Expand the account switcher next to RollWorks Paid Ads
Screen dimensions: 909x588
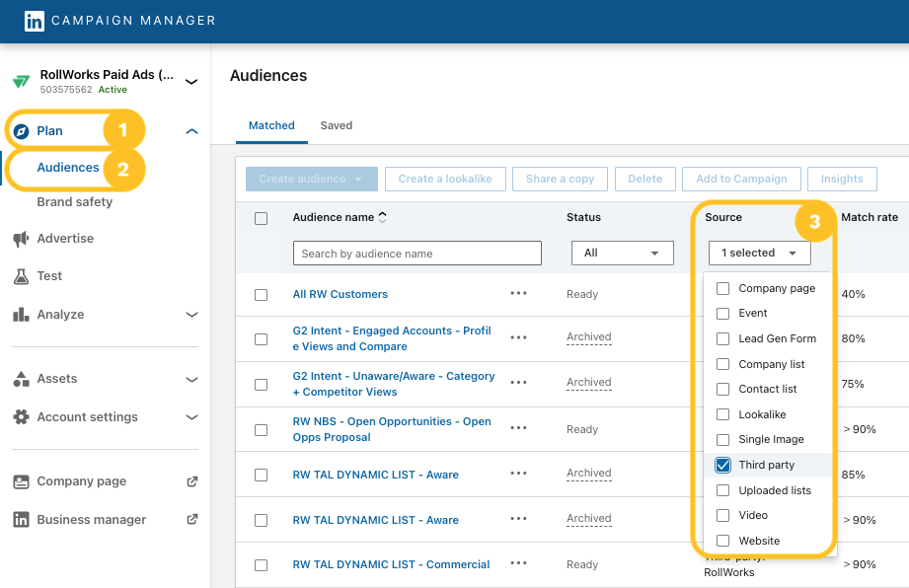coord(191,79)
